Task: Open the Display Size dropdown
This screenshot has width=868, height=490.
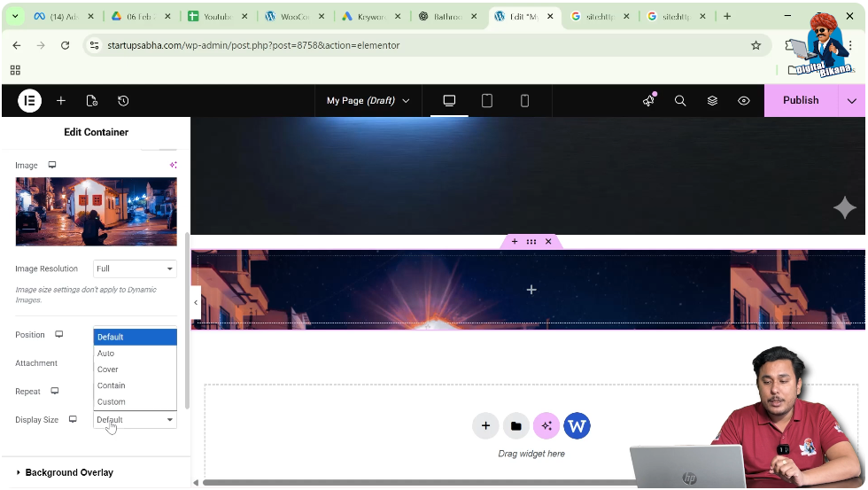Action: tap(135, 420)
